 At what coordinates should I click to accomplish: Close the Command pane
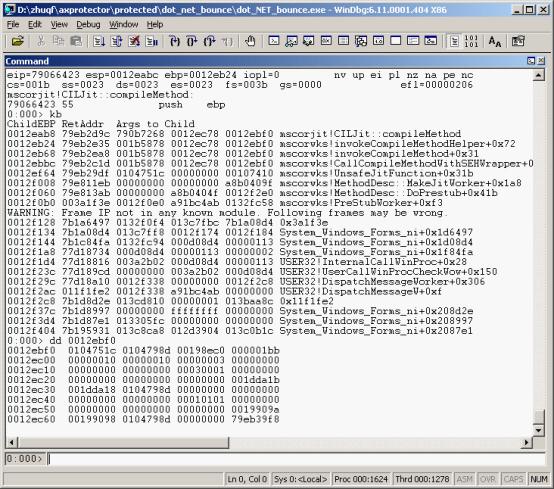[541, 61]
